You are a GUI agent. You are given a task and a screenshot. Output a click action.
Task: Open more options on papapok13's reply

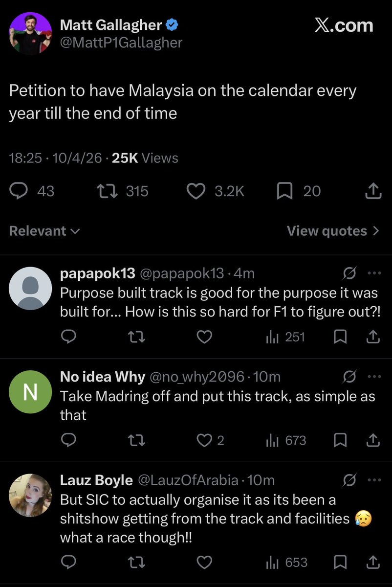tap(374, 273)
